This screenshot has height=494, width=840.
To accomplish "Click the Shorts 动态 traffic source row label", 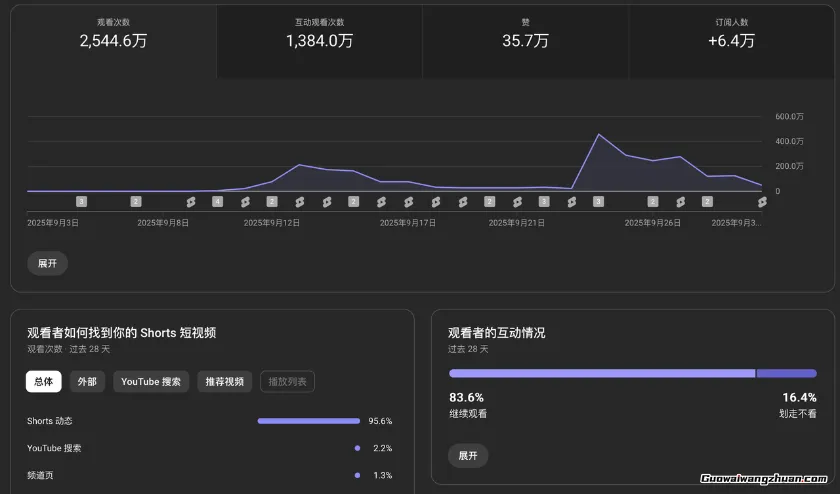I will [x=50, y=421].
